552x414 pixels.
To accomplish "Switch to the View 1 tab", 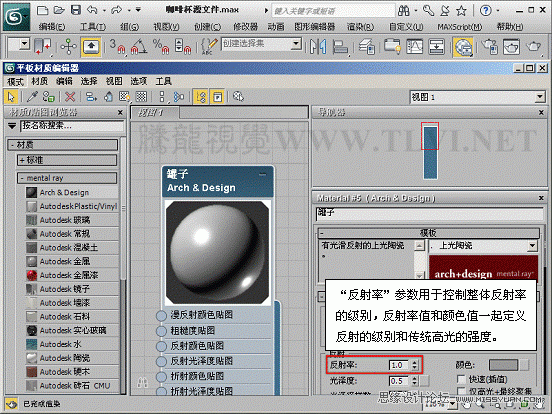I will click(155, 113).
